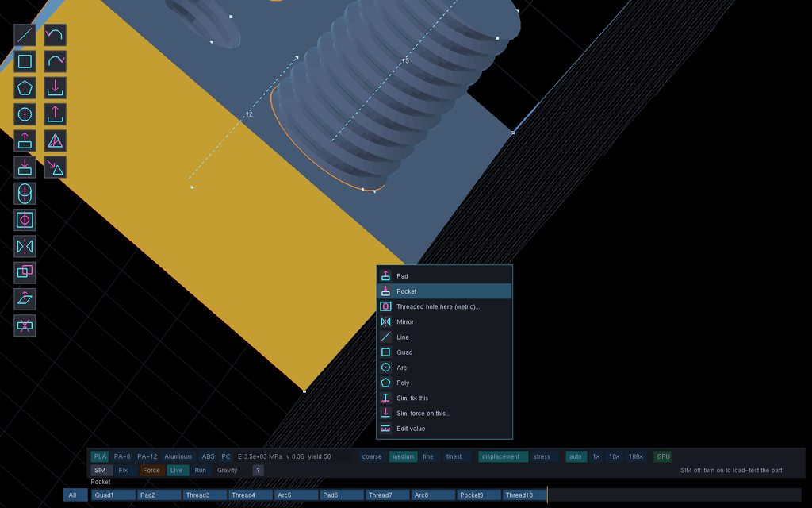
Task: Toggle Gravity in simulation
Action: (x=228, y=470)
